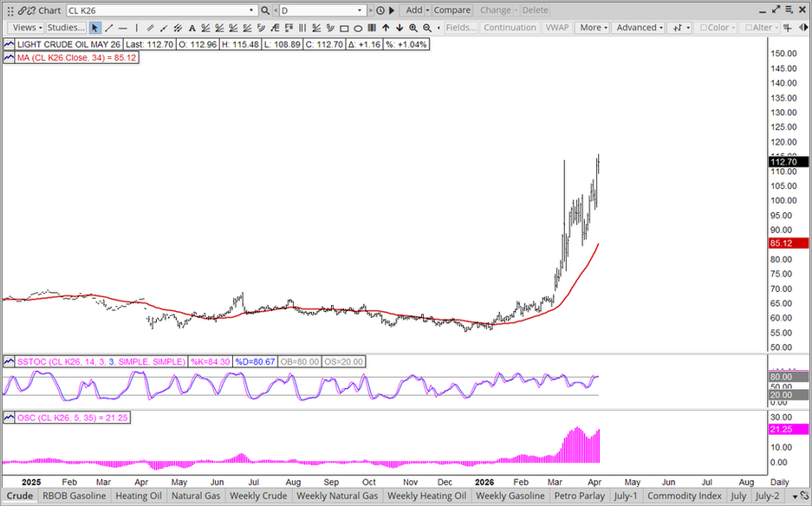Image resolution: width=812 pixels, height=506 pixels.
Task: Open the Petro Parlay tab
Action: [580, 496]
